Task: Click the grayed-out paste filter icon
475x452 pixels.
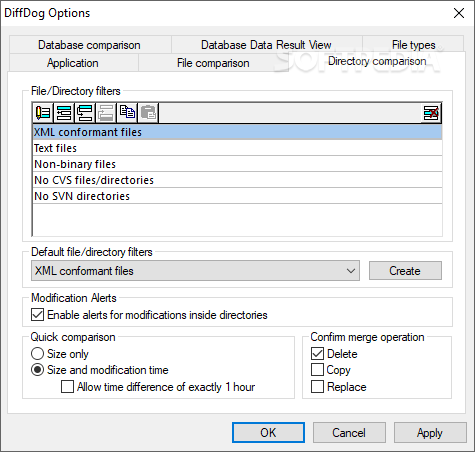Action: (148, 113)
